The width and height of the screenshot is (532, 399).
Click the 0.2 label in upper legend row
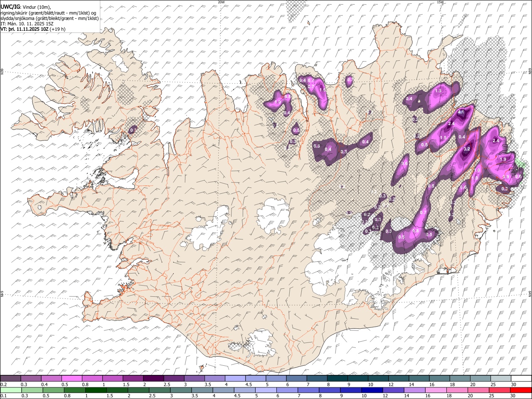pos(3,384)
